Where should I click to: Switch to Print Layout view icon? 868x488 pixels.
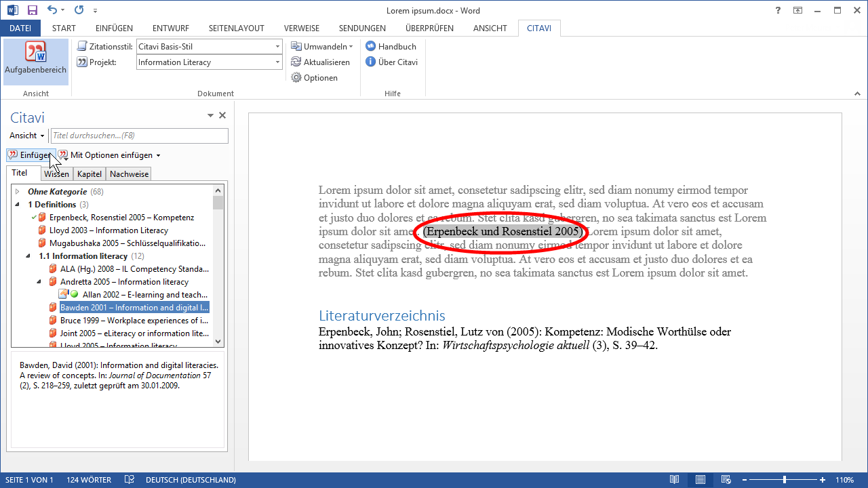700,480
